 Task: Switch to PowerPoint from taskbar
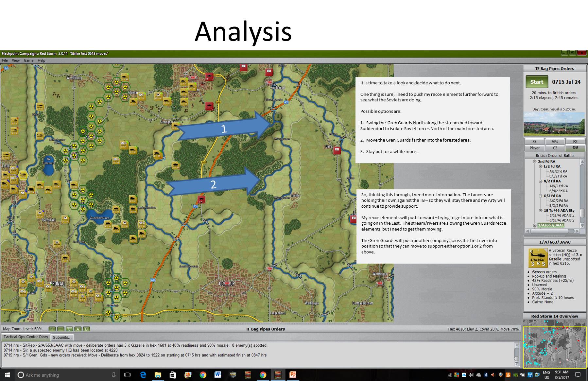[x=293, y=375]
